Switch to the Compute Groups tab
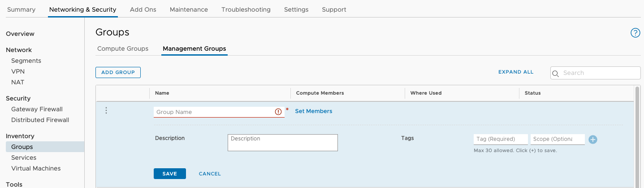This screenshot has height=188, width=644. tap(123, 48)
